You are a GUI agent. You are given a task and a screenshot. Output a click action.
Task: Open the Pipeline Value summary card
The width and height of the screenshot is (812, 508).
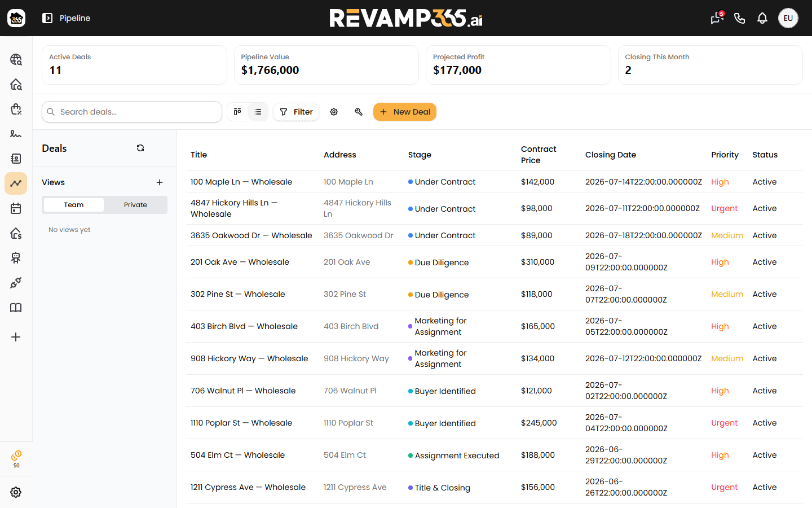[326, 65]
